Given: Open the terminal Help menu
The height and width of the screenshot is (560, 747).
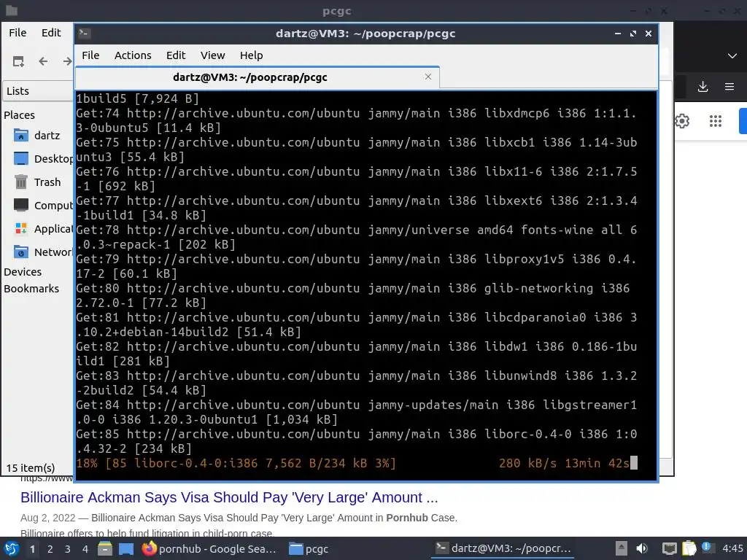Looking at the screenshot, I should [251, 55].
